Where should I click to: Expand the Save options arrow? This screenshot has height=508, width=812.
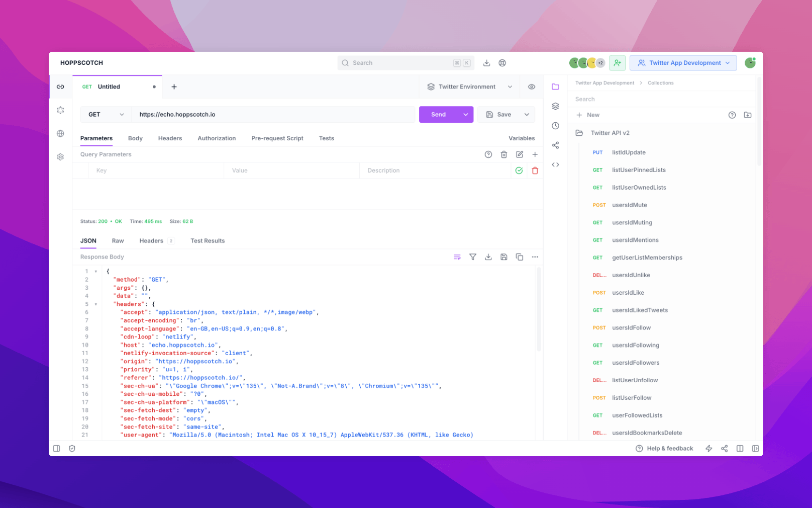pyautogui.click(x=527, y=115)
